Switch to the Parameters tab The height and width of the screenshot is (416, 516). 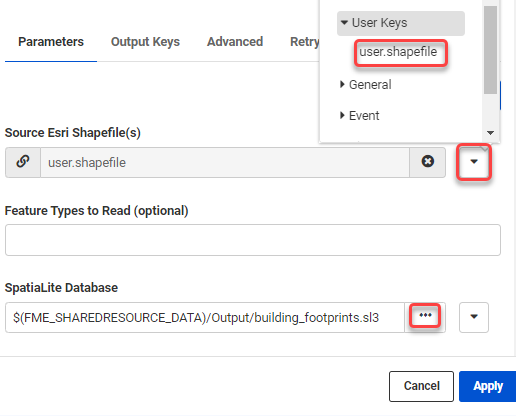point(51,42)
